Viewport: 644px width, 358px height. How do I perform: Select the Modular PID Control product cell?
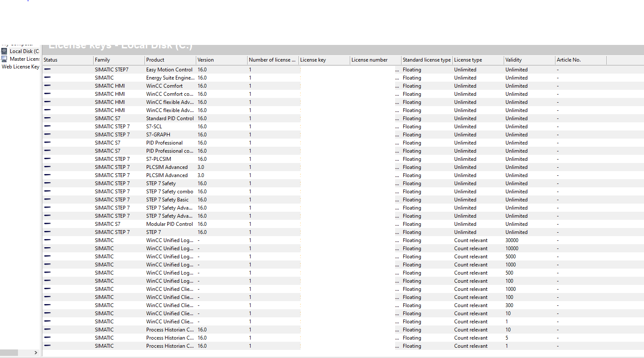point(169,224)
